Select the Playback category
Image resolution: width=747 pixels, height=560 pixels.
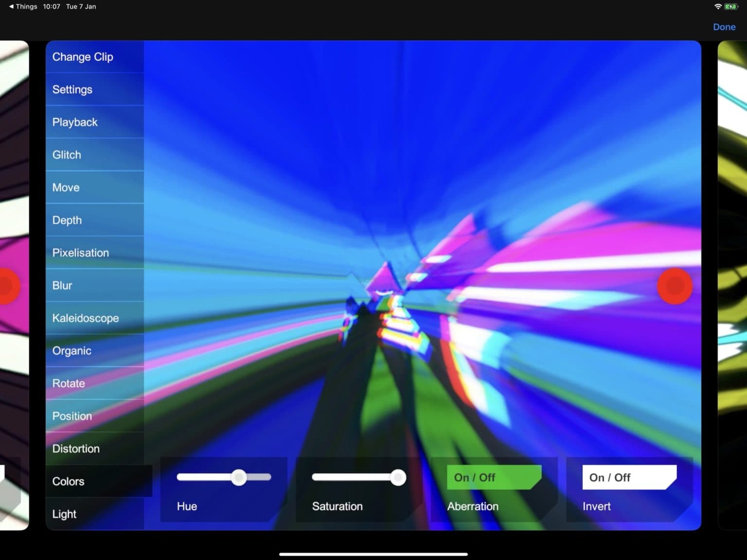(75, 122)
